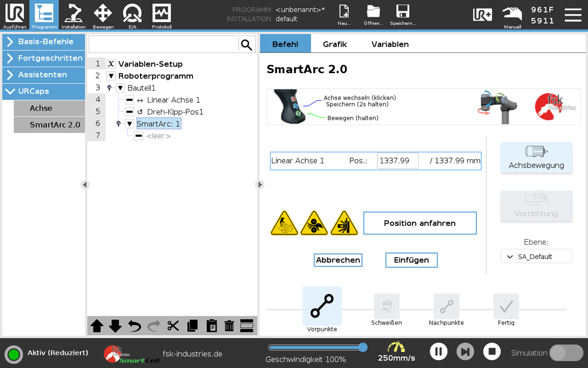Collapse the Roboterprogramm tree node

click(111, 76)
